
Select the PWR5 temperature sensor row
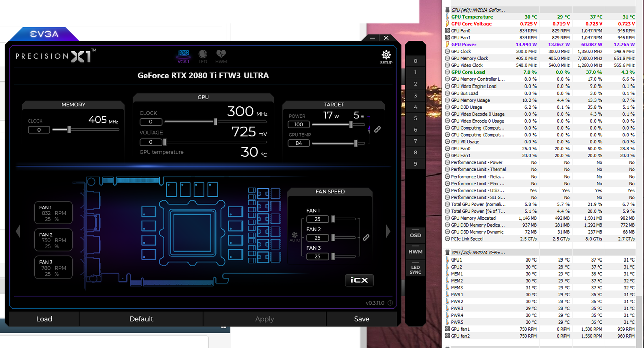click(540, 322)
